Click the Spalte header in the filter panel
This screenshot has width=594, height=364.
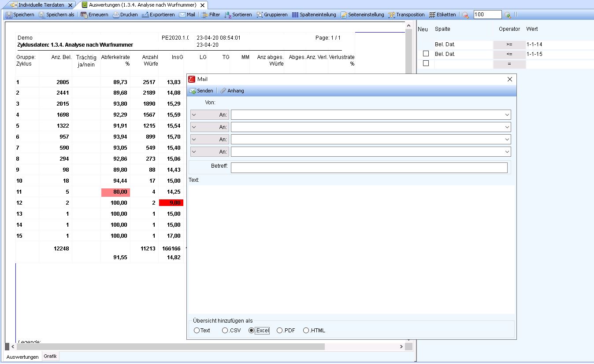[442, 29]
